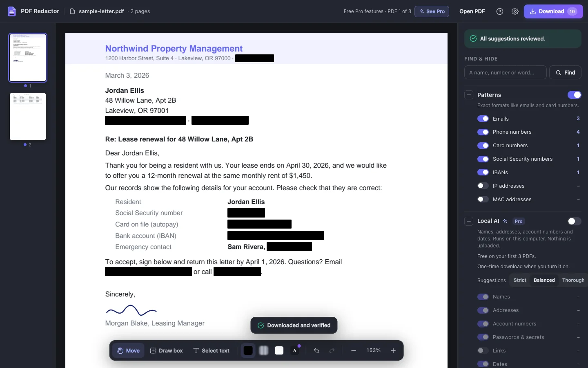Click the redo arrow icon
The width and height of the screenshot is (588, 368).
[x=332, y=351]
